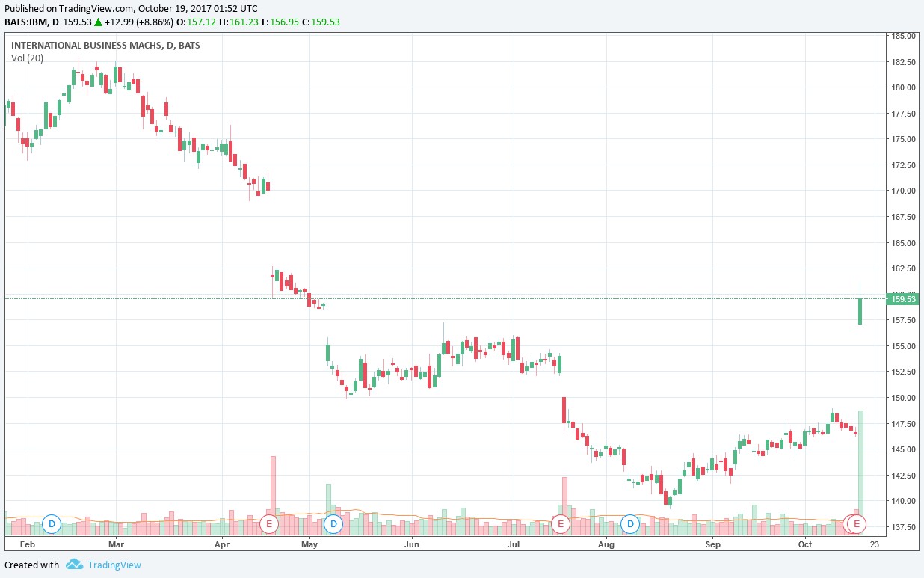
Task: Open the April earnings E marker
Action: [x=269, y=524]
